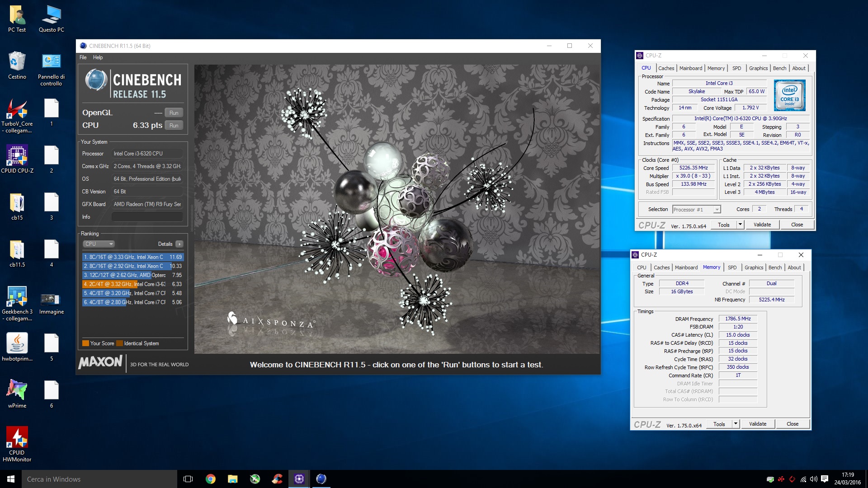Open the Cinebench File menu

point(83,57)
